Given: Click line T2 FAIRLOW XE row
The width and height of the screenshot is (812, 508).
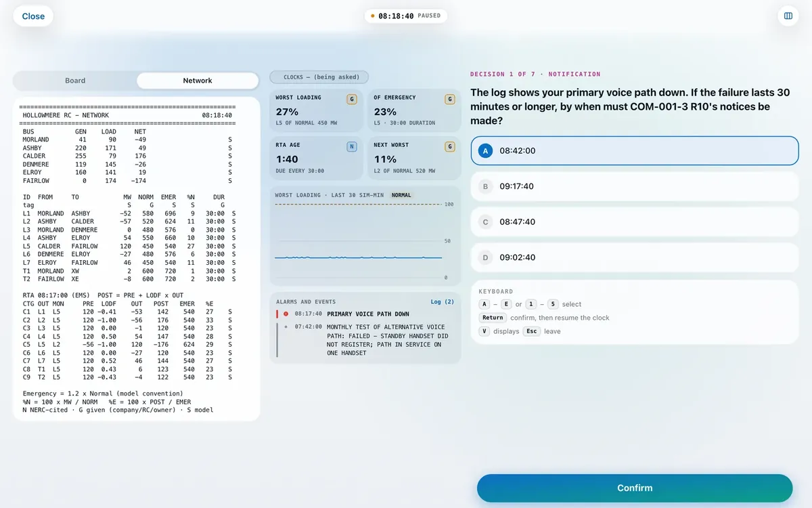Looking at the screenshot, I should click(x=129, y=279).
